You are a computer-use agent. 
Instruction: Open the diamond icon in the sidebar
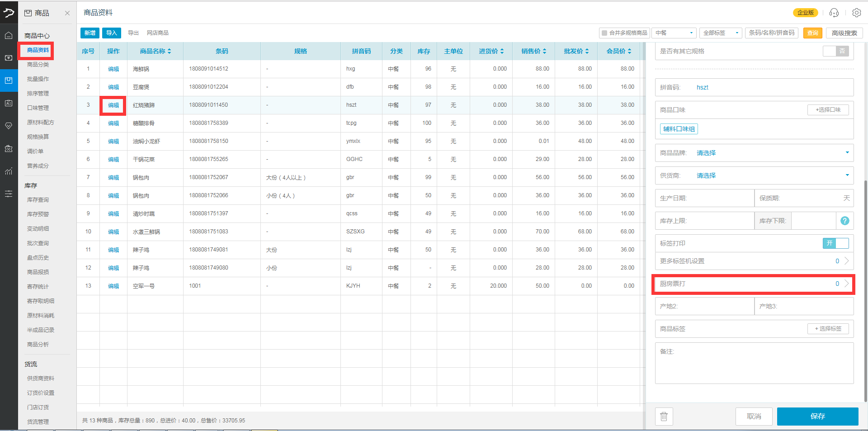pos(9,126)
